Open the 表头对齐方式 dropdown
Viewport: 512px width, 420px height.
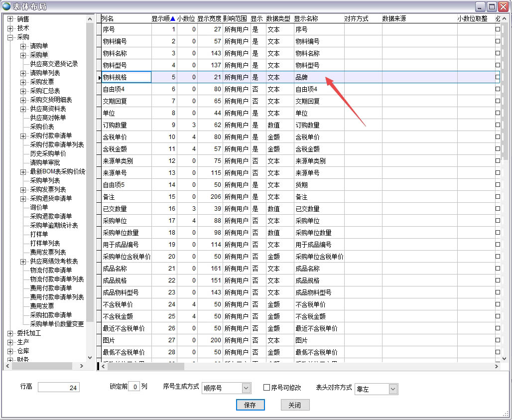tap(393, 389)
